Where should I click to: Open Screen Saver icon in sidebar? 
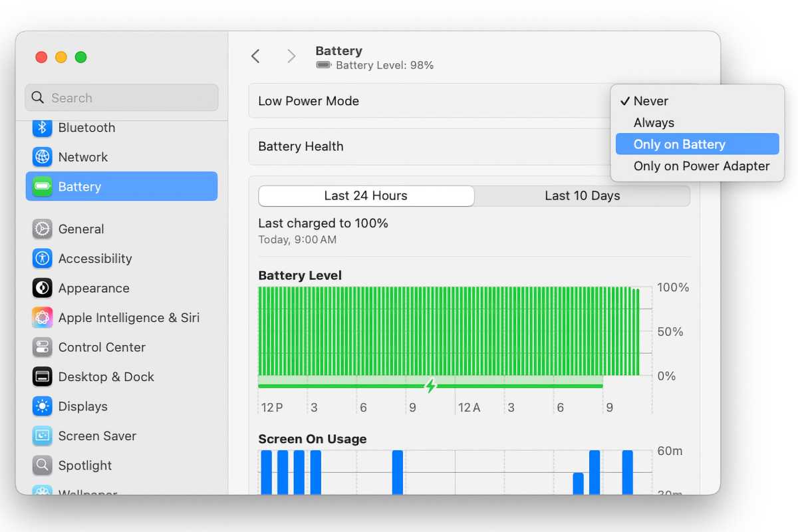tap(43, 436)
